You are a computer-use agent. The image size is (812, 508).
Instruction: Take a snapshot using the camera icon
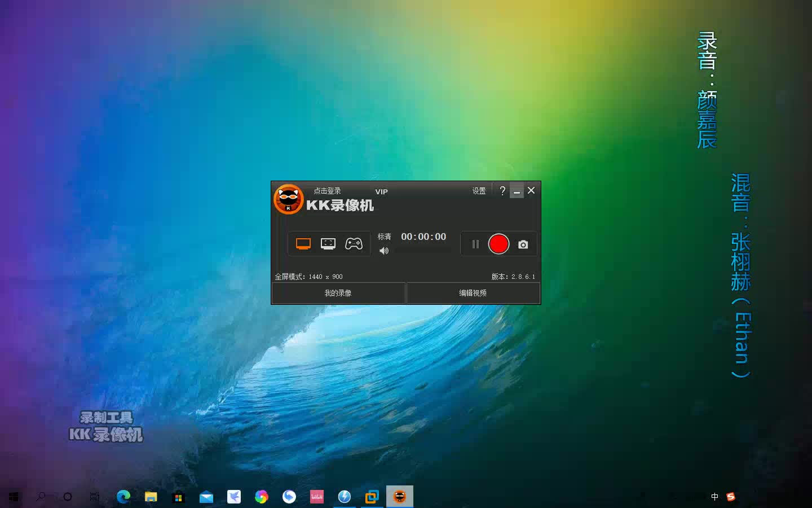tap(523, 244)
